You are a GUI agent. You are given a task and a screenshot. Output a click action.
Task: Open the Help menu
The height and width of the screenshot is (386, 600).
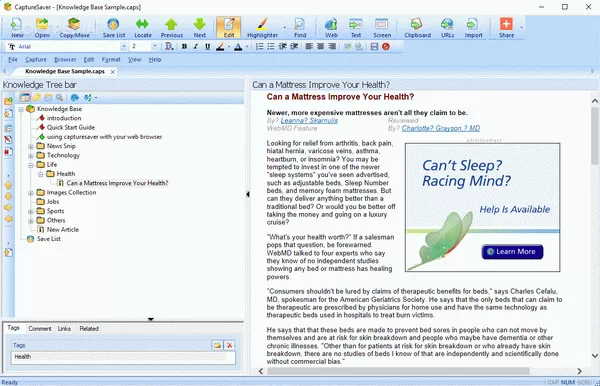point(155,60)
